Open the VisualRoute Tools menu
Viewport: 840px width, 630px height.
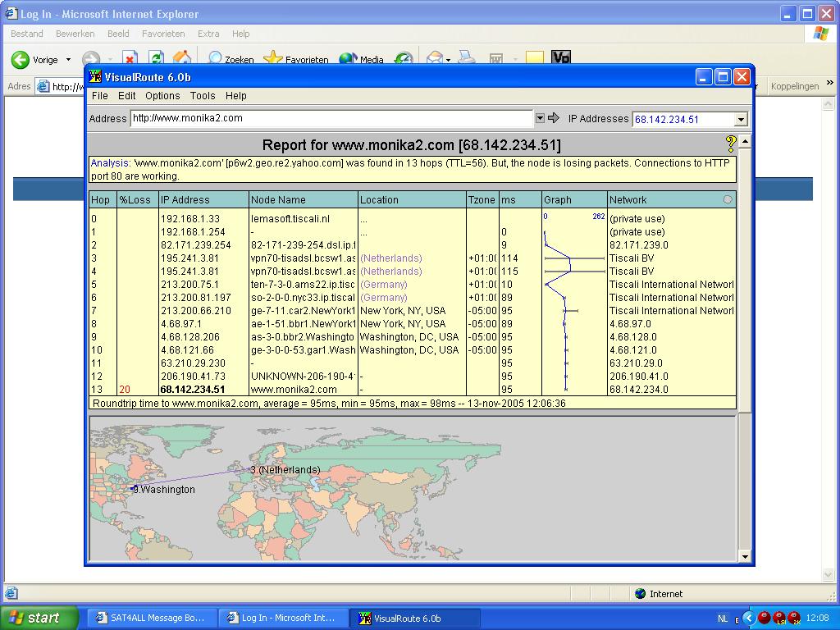(203, 96)
